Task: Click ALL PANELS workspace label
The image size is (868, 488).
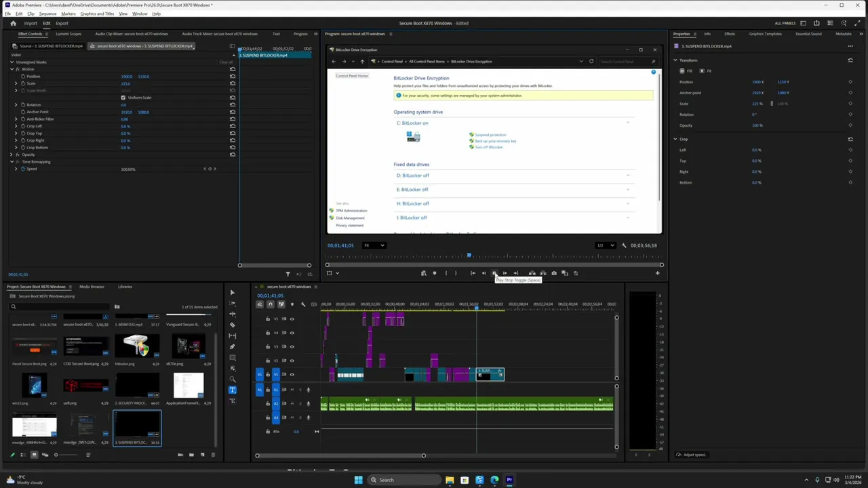Action: pyautogui.click(x=785, y=23)
